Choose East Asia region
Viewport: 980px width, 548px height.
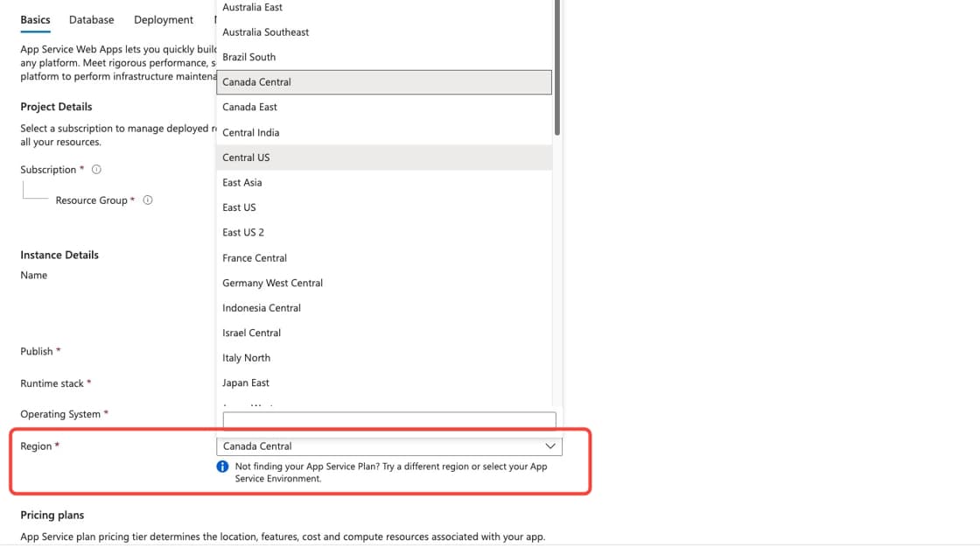click(x=384, y=183)
